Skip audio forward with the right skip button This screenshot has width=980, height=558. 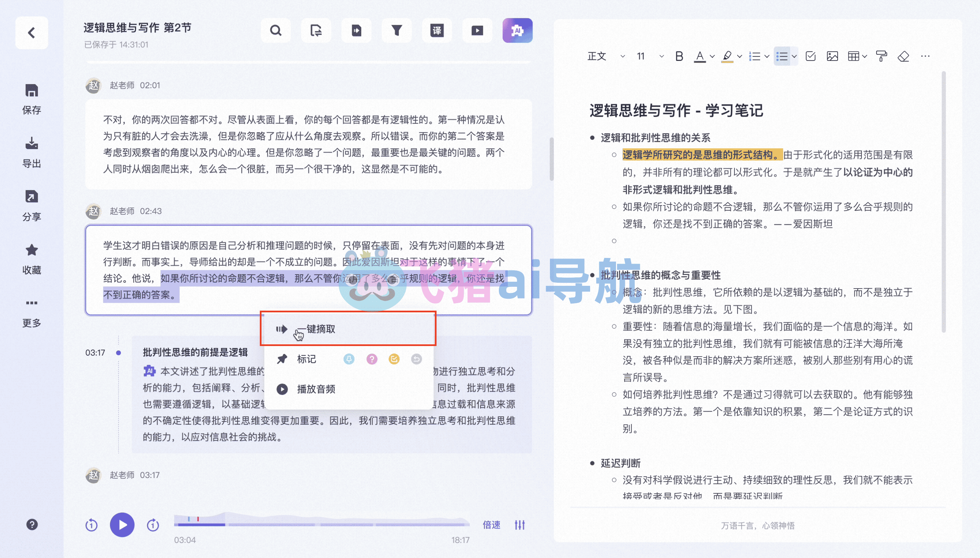[153, 525]
